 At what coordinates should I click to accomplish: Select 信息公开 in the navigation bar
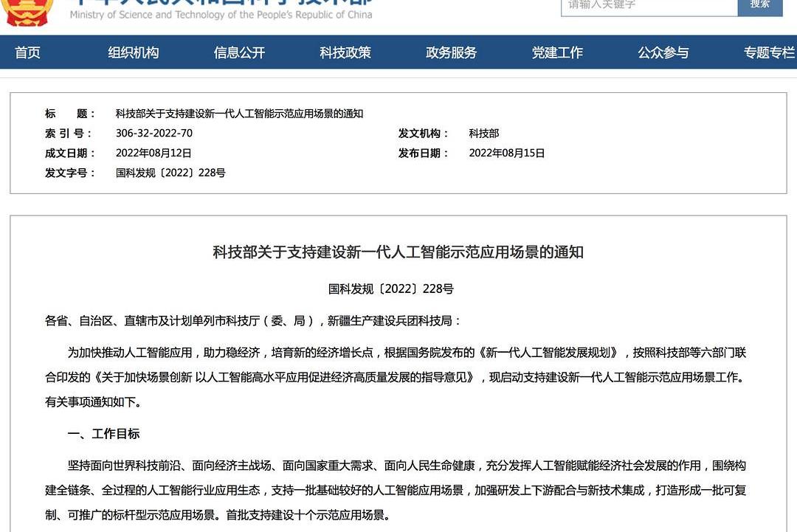pyautogui.click(x=239, y=53)
